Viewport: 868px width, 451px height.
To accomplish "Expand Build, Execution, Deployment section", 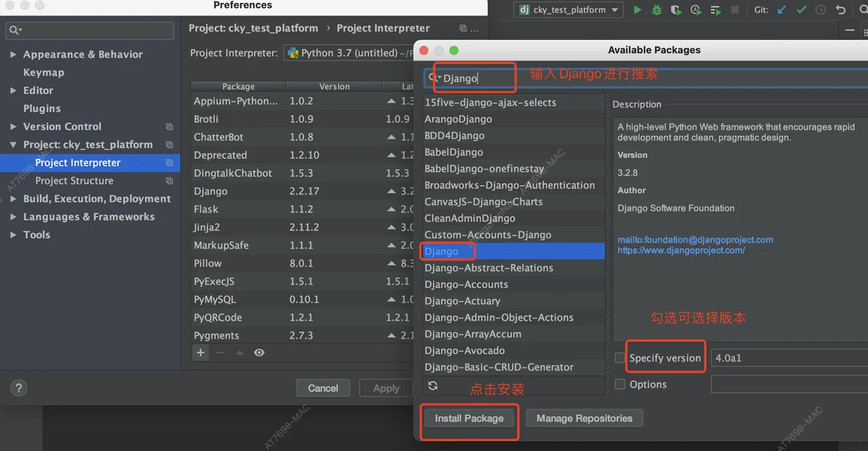I will (x=13, y=199).
